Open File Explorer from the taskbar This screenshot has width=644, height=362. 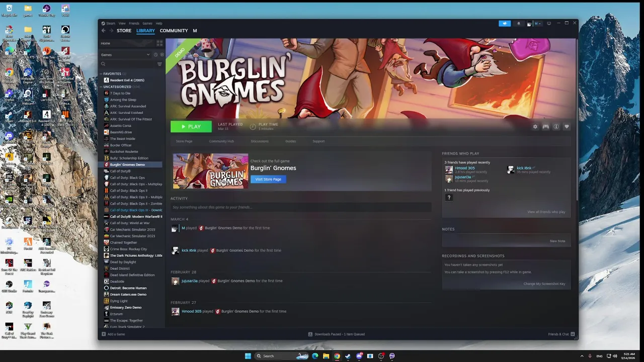[326, 356]
